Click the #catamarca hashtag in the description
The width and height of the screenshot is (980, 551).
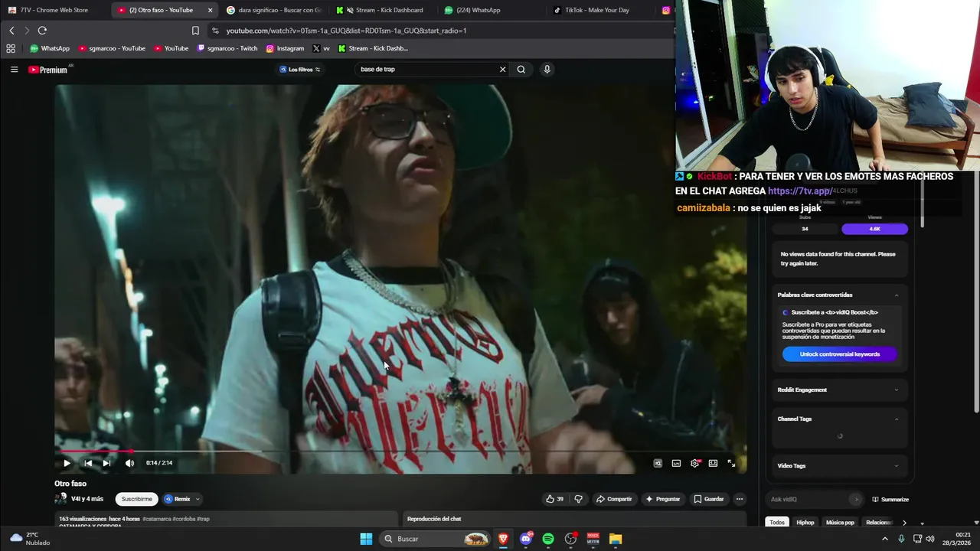(x=158, y=519)
